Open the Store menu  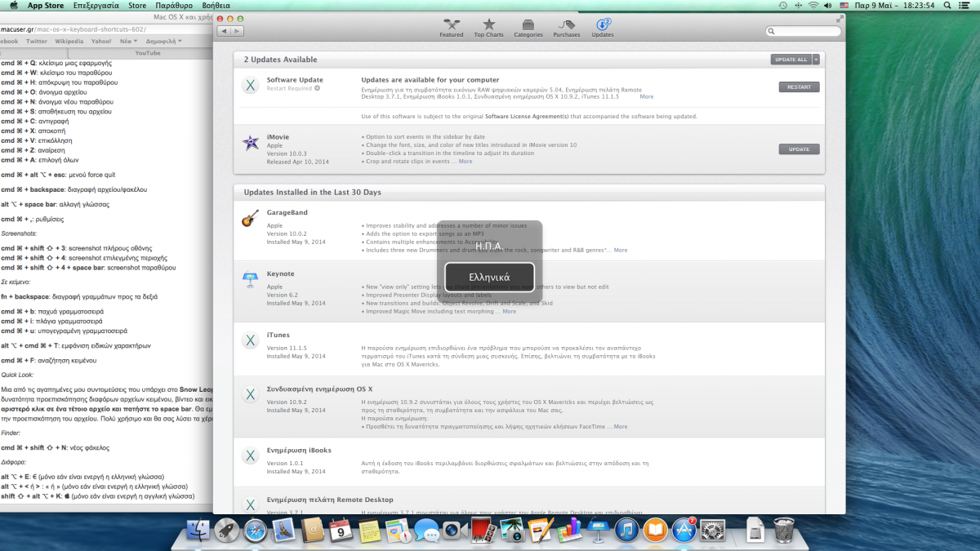(x=137, y=5)
